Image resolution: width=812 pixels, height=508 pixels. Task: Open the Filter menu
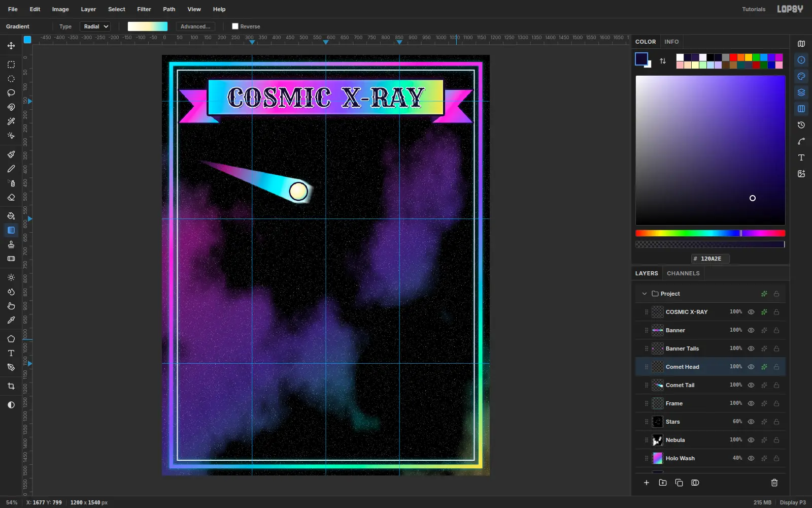point(144,9)
